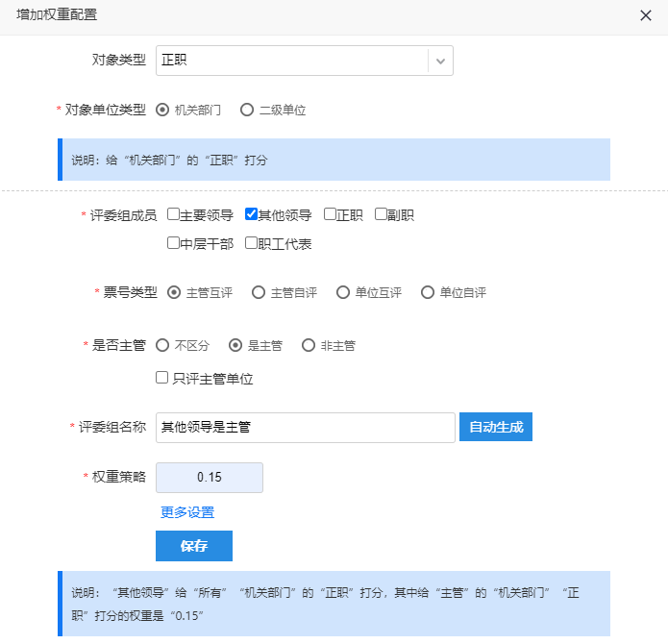Select 机关部门 radio option
The height and width of the screenshot is (644, 668).
pos(162,110)
